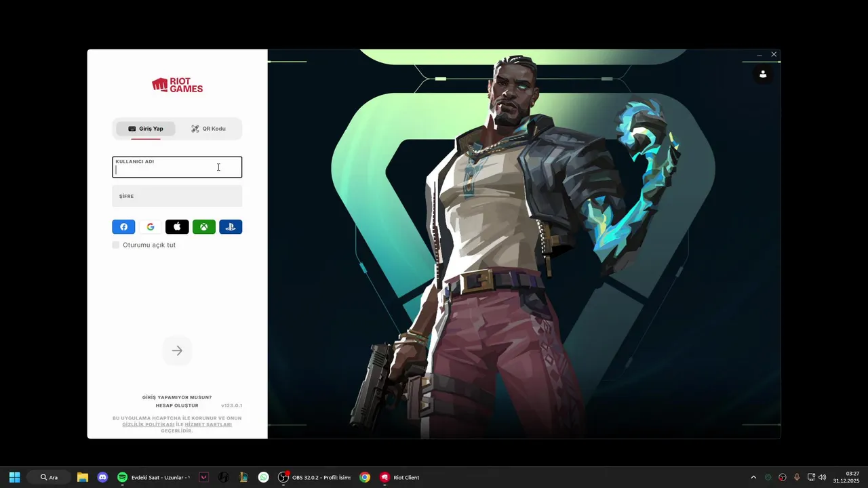
Task: Open League of Legends taskbar icon
Action: tap(243, 477)
